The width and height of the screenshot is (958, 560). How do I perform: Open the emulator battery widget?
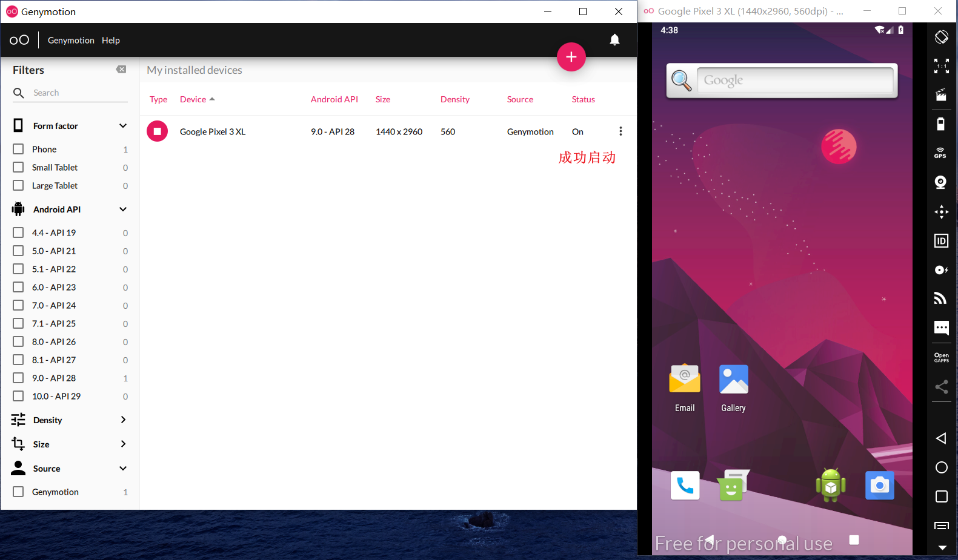click(941, 124)
